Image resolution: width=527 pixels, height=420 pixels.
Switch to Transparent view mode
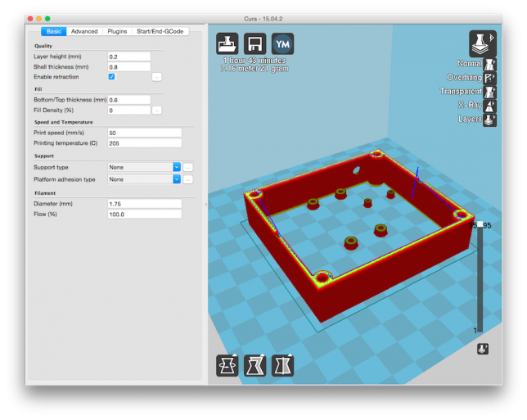[x=490, y=91]
